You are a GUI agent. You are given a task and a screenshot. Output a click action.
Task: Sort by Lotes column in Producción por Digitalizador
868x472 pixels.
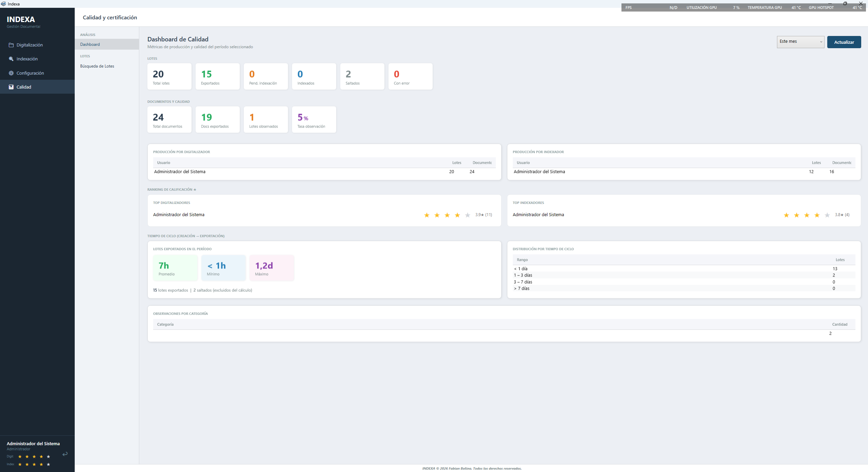[456, 163]
